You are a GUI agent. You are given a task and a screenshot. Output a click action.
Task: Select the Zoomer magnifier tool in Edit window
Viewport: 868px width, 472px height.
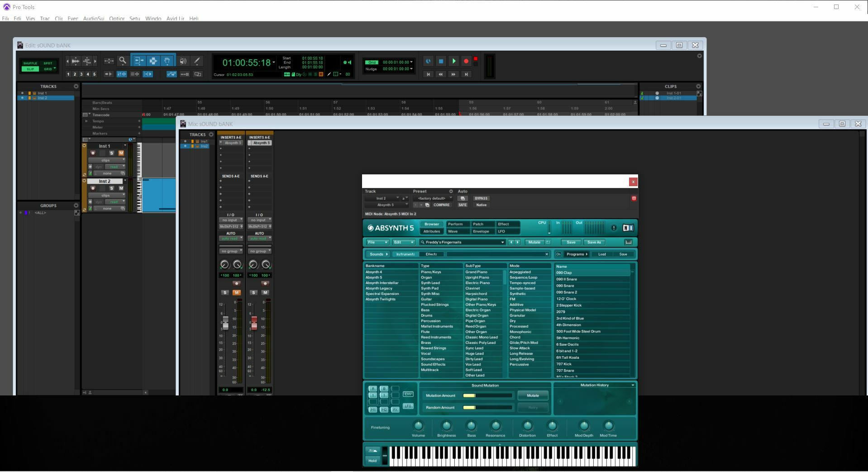122,61
